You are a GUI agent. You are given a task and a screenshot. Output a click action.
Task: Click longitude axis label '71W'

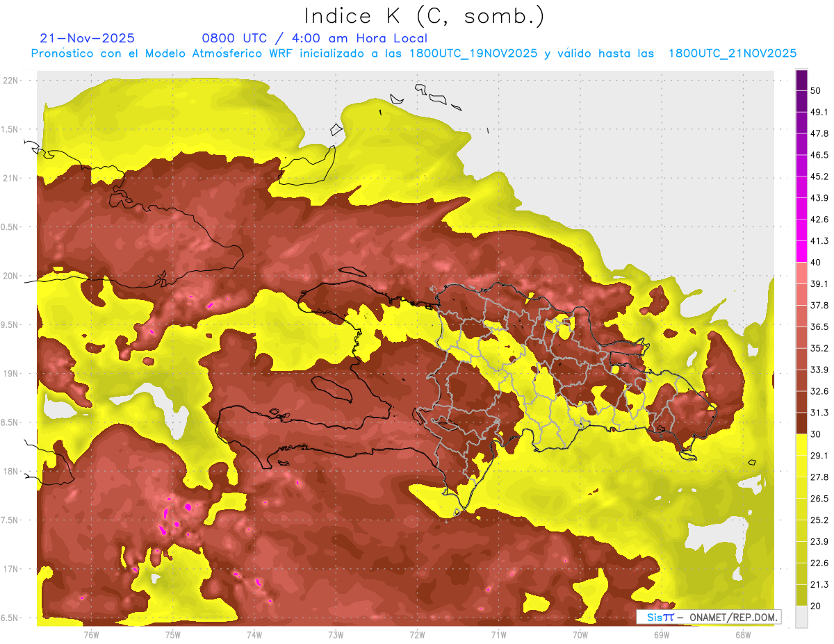pos(498,635)
